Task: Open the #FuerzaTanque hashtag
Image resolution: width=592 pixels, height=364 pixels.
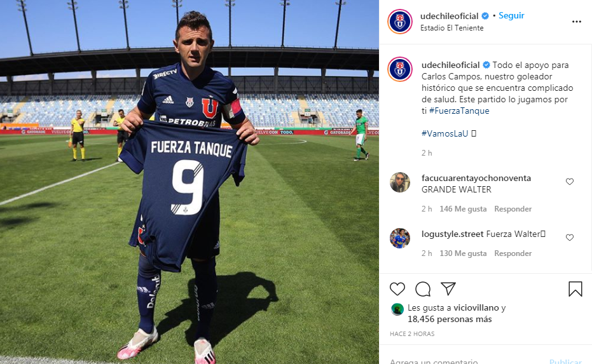Action: click(x=459, y=111)
